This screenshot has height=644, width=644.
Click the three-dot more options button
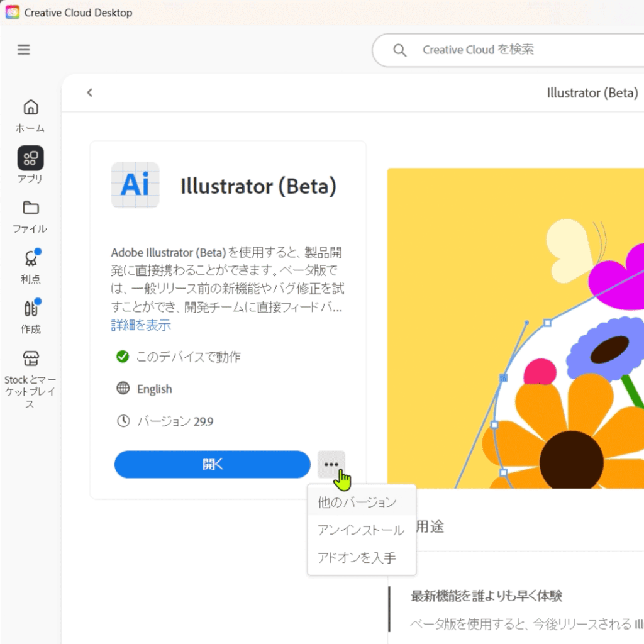point(331,465)
